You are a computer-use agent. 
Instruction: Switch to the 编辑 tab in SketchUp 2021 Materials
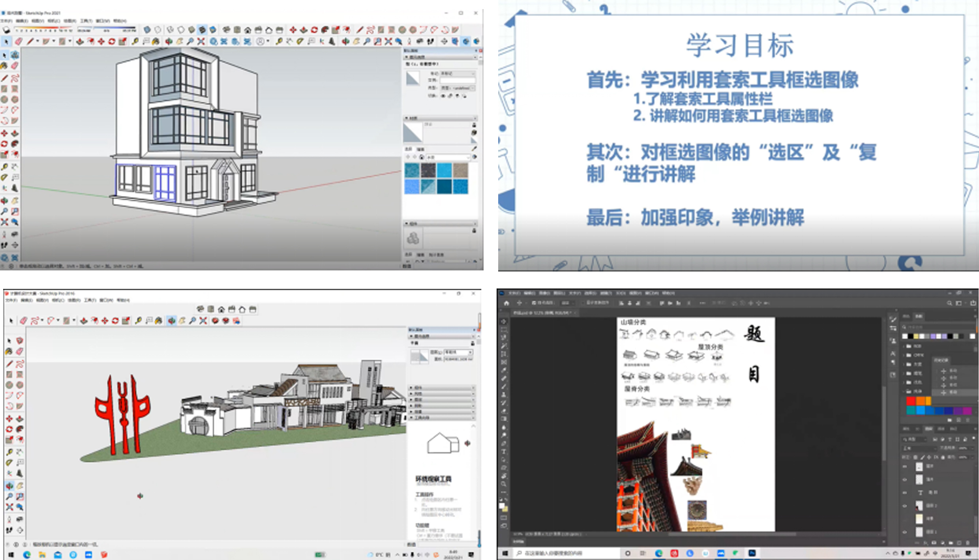(x=420, y=149)
